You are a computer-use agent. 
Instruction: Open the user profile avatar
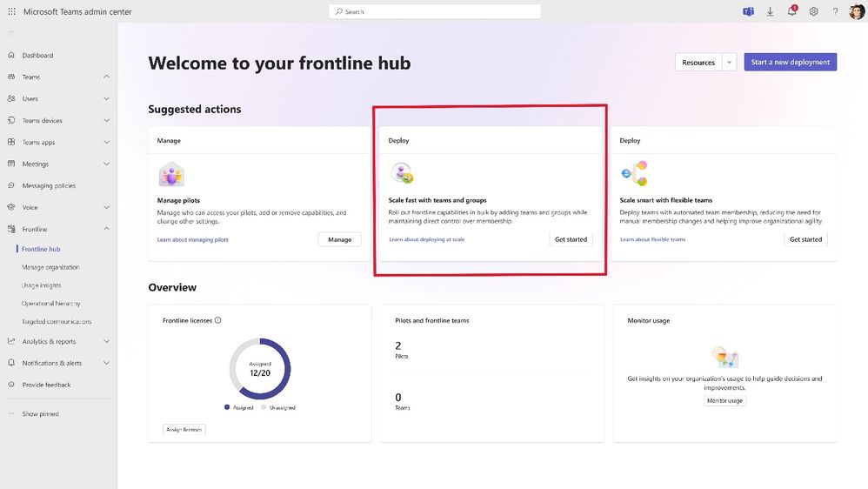[x=857, y=11]
